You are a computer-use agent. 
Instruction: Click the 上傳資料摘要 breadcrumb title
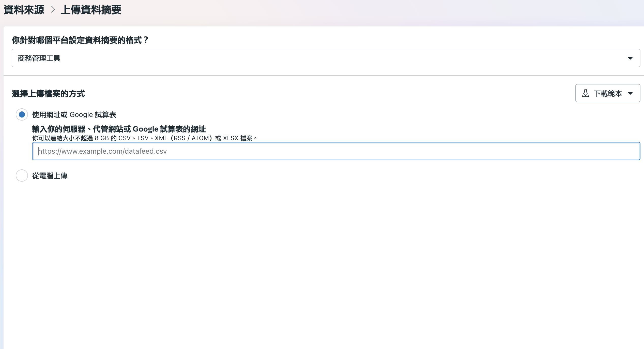[x=91, y=10]
